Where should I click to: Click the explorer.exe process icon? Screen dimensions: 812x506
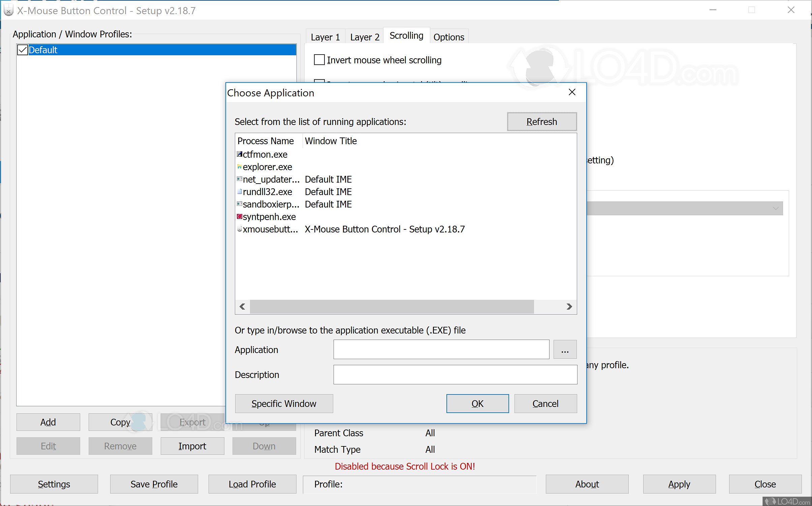coord(239,167)
